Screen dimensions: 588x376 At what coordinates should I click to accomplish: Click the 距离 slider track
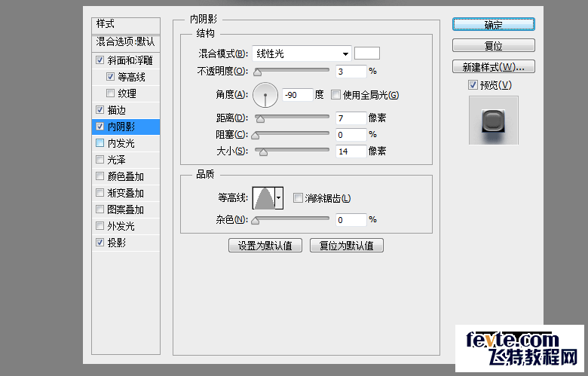tap(292, 117)
